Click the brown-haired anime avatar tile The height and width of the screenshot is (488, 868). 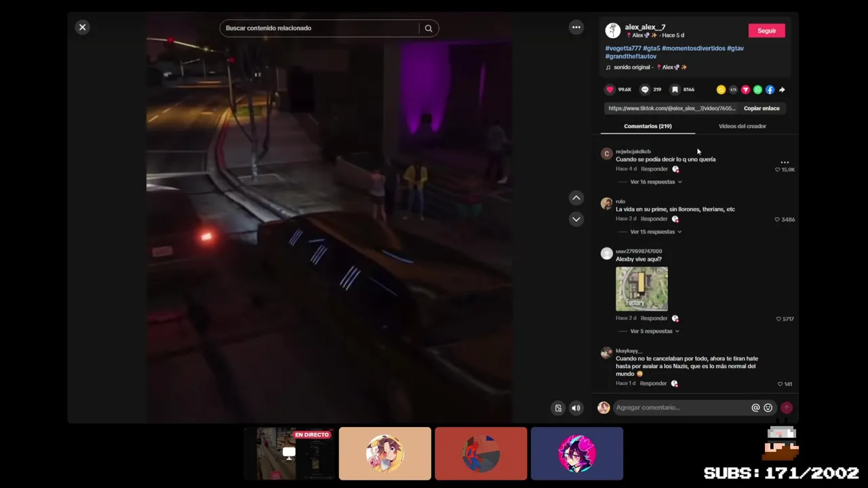[x=384, y=453]
